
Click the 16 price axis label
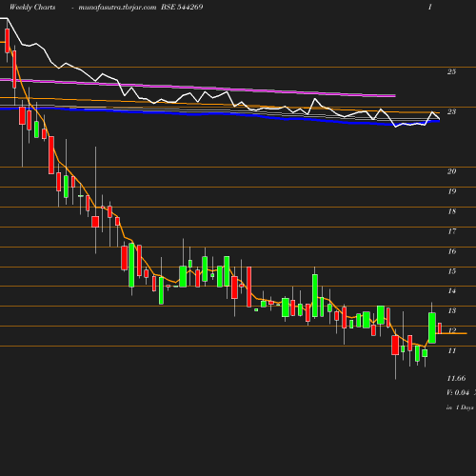point(452,251)
